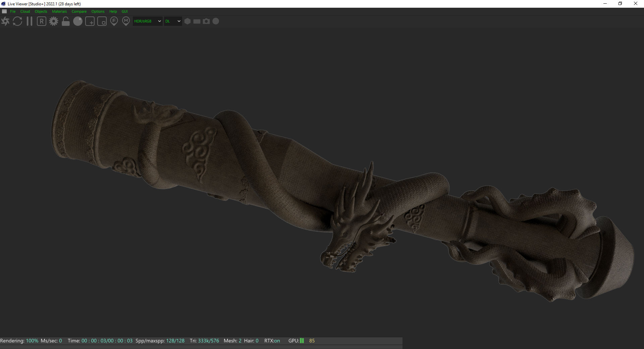The image size is (644, 349).
Task: Select the focus picker F pin
Action: tap(114, 21)
